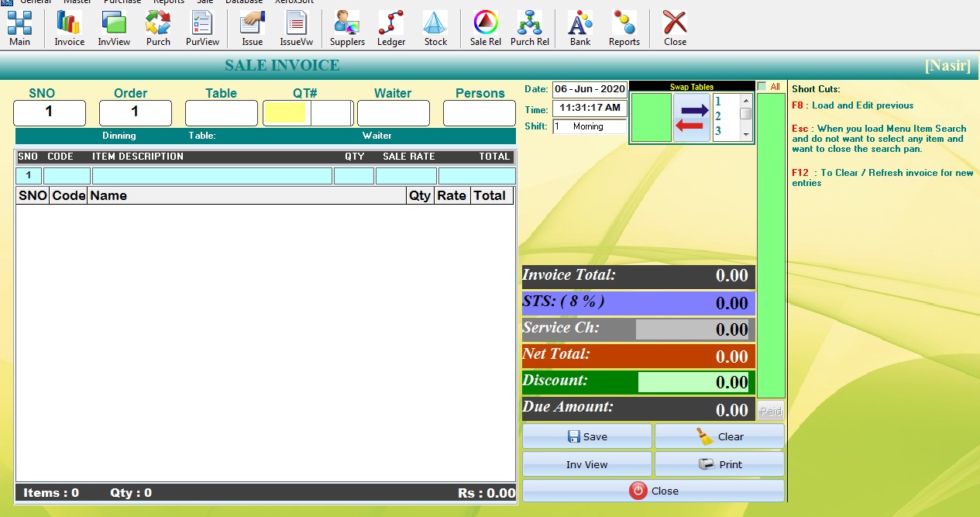Open the PurView toolbar icon
Screen dimensions: 980x517
202,29
